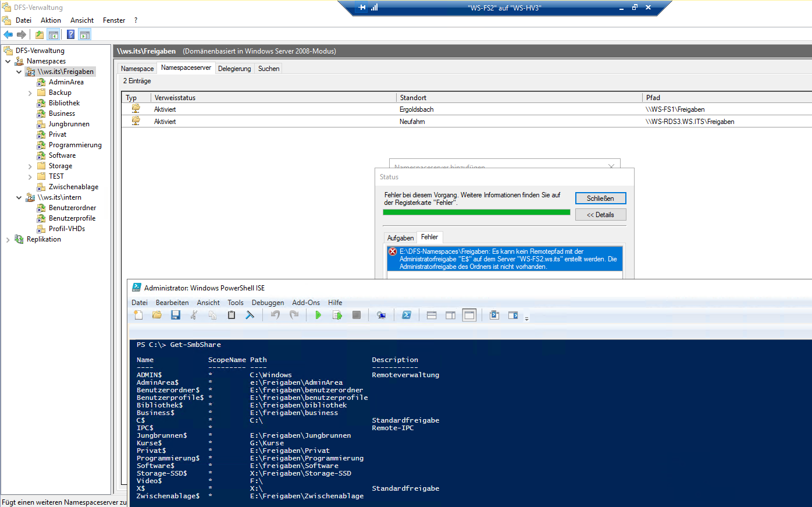The width and height of the screenshot is (812, 507).
Task: Sort by Pfad column header
Action: (727, 98)
